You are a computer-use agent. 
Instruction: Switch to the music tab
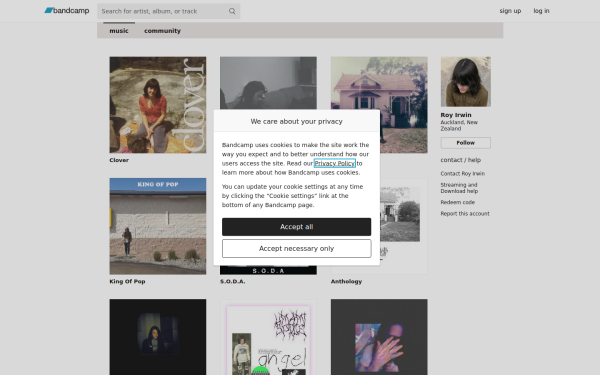pos(119,31)
